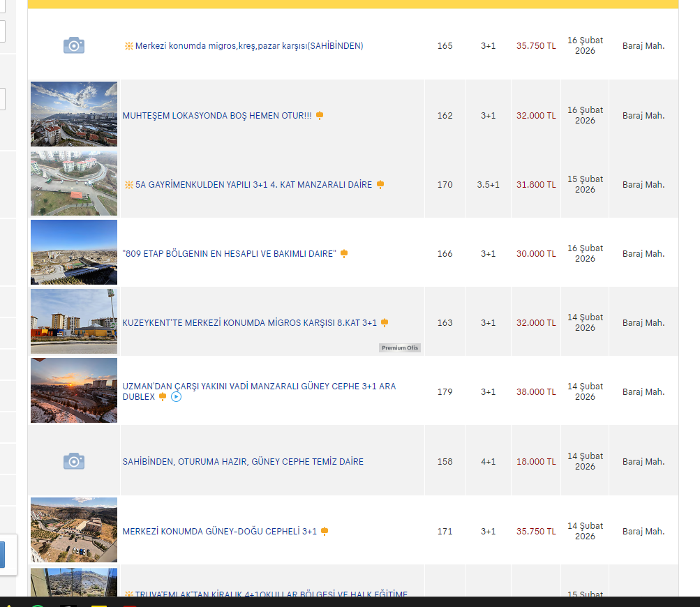Click area value 163
700x607 pixels.
445,323
